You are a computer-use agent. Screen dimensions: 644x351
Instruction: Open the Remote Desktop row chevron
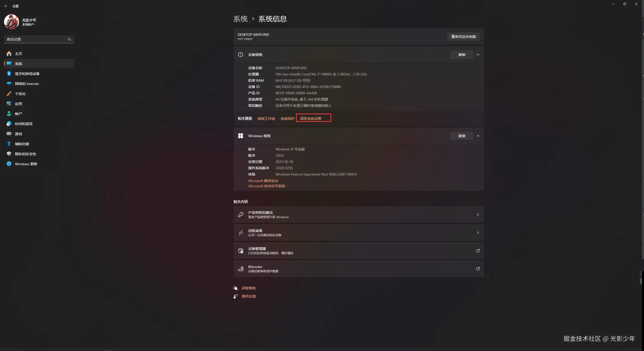tap(478, 233)
